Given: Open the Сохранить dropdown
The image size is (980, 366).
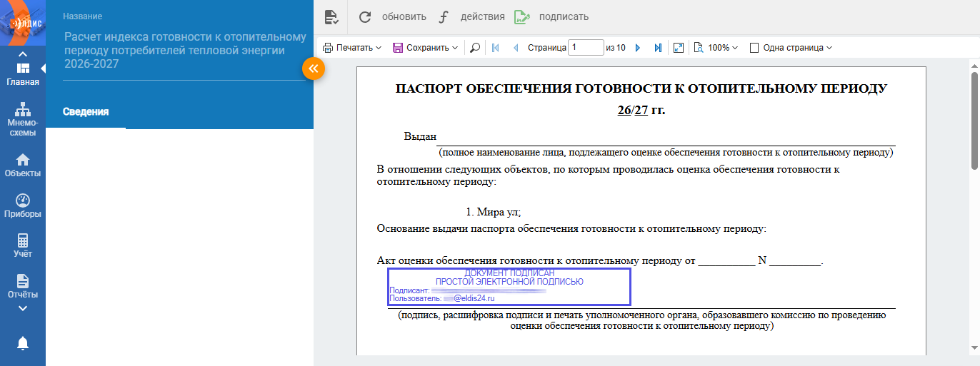Looking at the screenshot, I should [x=425, y=48].
